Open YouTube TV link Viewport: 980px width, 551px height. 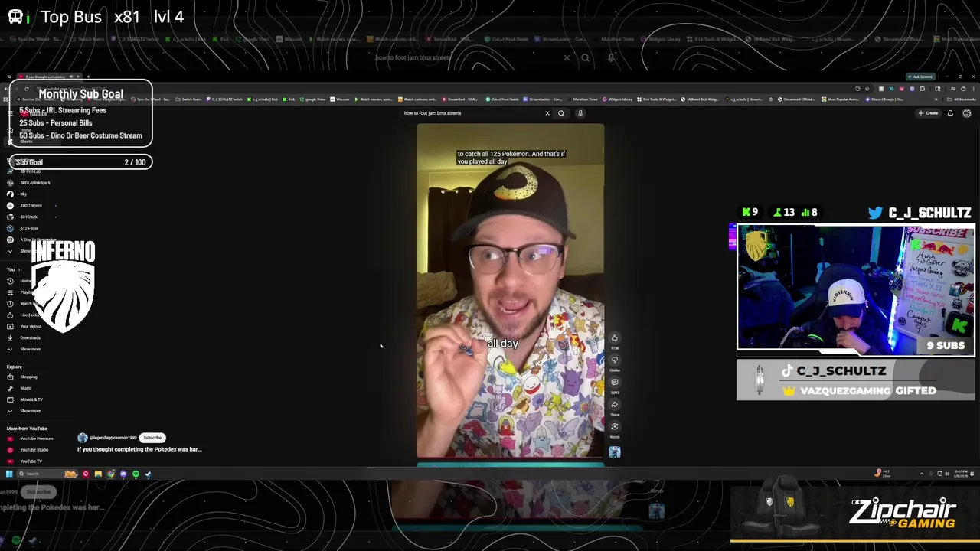point(24,461)
